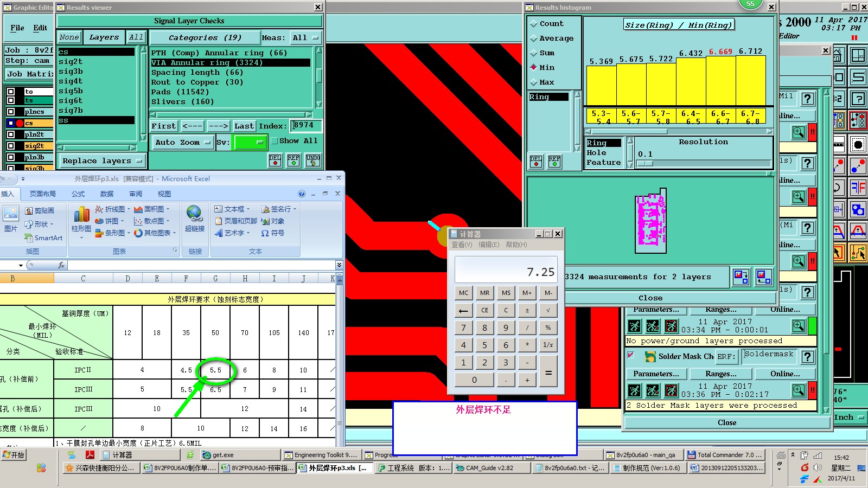Viewport: 868px width, 488px height.
Task: Run Solder Mask check with first runner icon
Action: click(x=634, y=390)
